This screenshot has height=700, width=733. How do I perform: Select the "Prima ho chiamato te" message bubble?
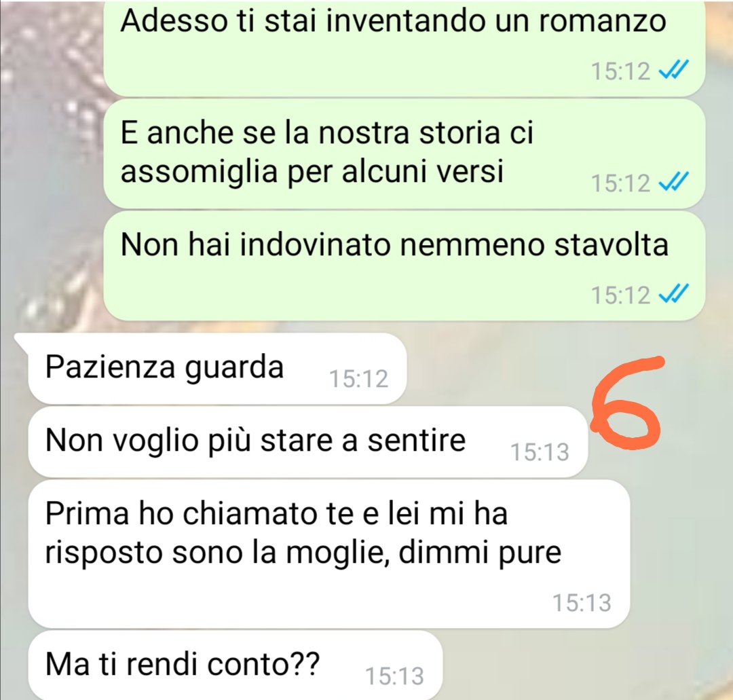coord(329,554)
